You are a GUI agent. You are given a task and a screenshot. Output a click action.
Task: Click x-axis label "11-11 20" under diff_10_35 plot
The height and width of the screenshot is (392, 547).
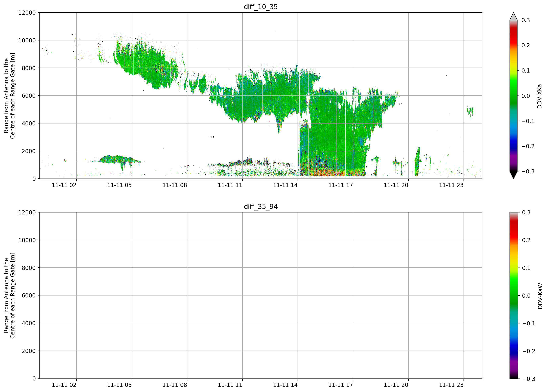[x=396, y=185]
